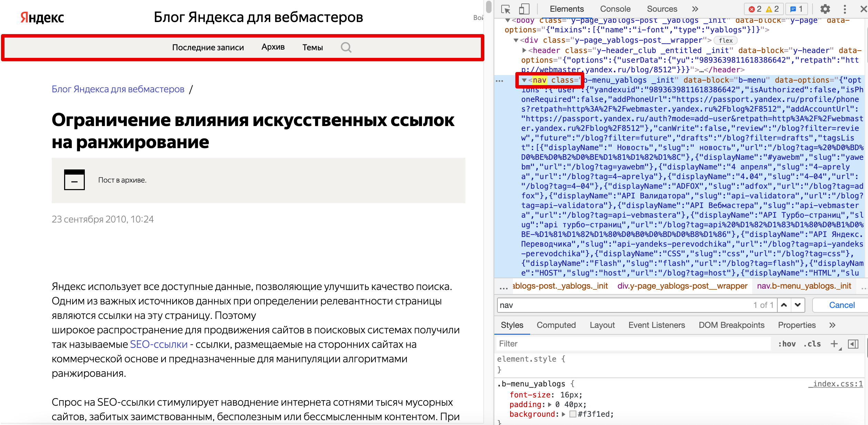Open the DOM Breakpoints pane tab
This screenshot has width=868, height=425.
731,325
